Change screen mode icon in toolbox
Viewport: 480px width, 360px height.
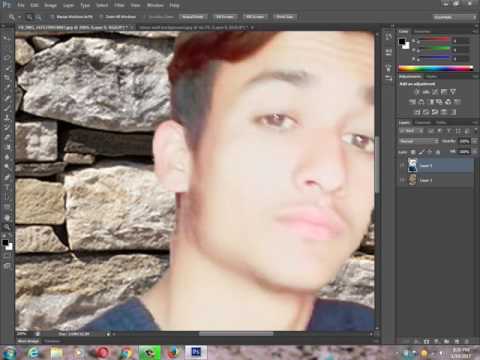click(7, 266)
